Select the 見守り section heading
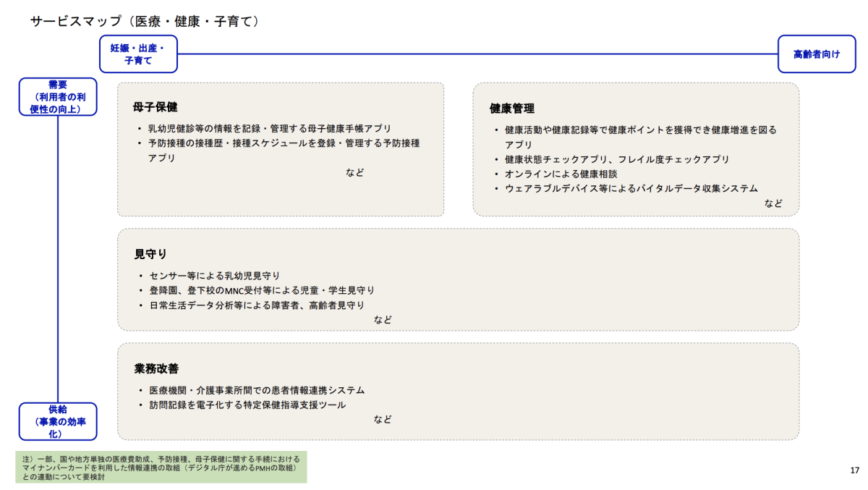The image size is (868, 490). pos(150,254)
